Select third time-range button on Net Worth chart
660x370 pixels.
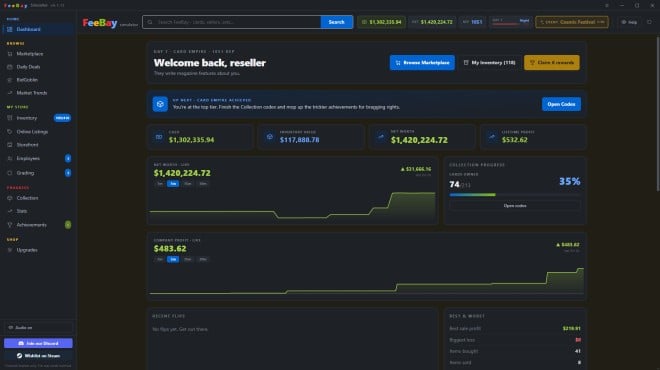pos(188,184)
